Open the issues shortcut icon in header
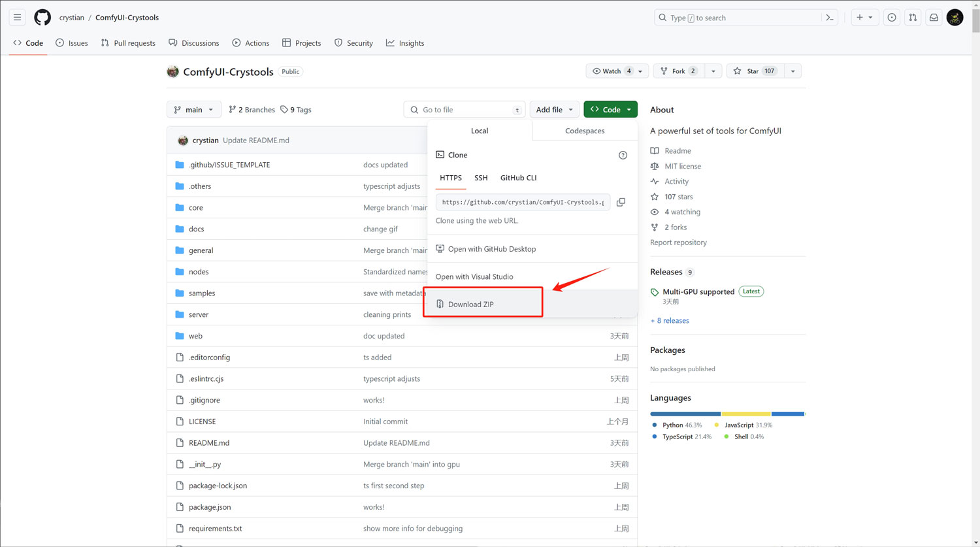The height and width of the screenshot is (547, 980). click(892, 18)
